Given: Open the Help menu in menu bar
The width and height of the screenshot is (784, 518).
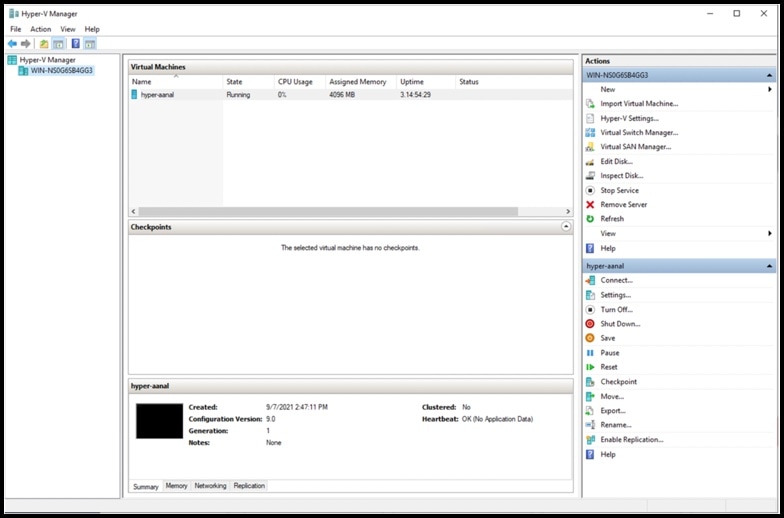Looking at the screenshot, I should coord(92,29).
